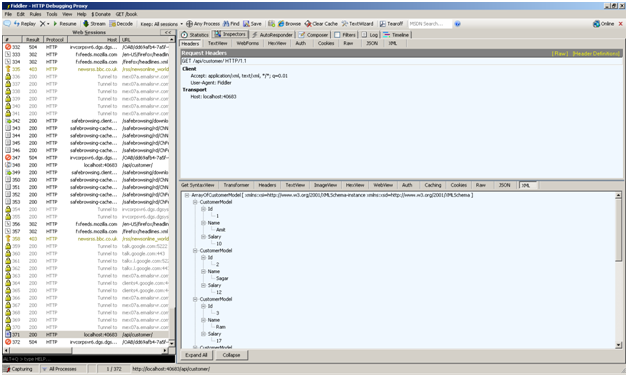Click the Result column header
Viewport: 628px width, 377px height.
pyautogui.click(x=32, y=39)
